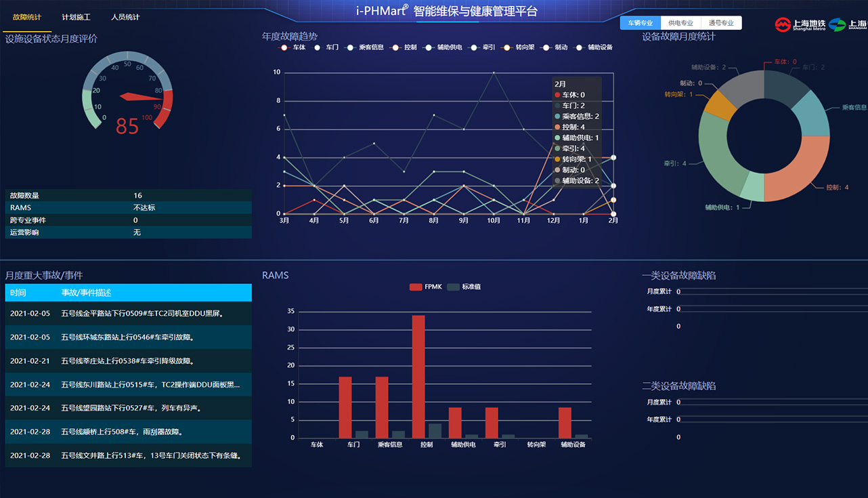Image resolution: width=868 pixels, height=498 pixels.
Task: Select the 故障数量 row showing 16
Action: click(129, 195)
